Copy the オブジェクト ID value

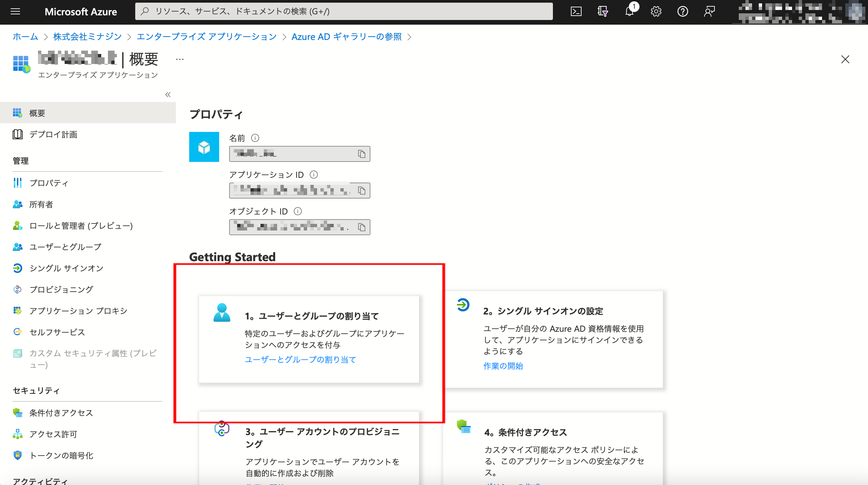click(x=361, y=228)
